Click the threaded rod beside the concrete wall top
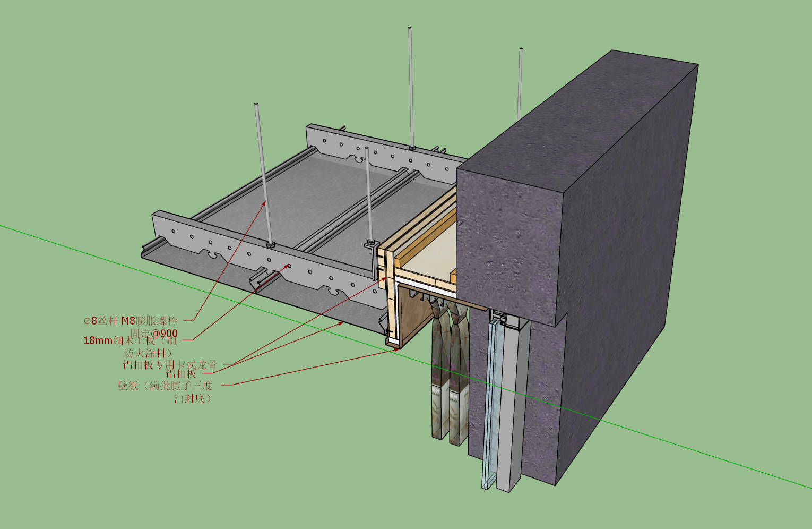 pyautogui.click(x=520, y=83)
